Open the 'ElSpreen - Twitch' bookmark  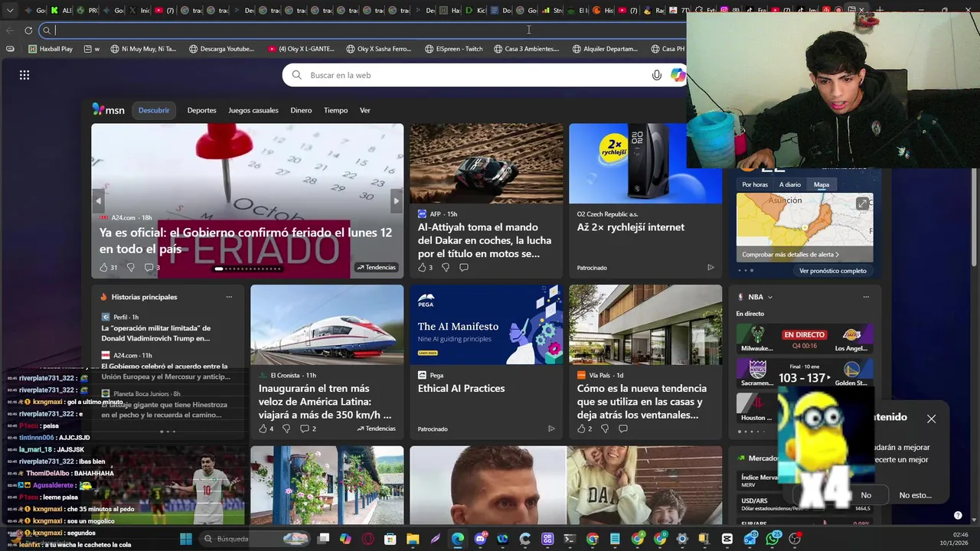point(453,49)
